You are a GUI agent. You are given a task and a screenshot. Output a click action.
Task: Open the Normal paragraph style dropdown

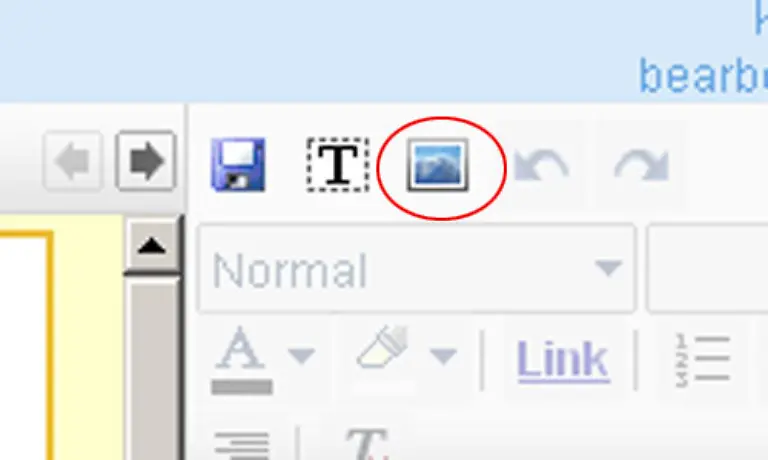(x=417, y=268)
